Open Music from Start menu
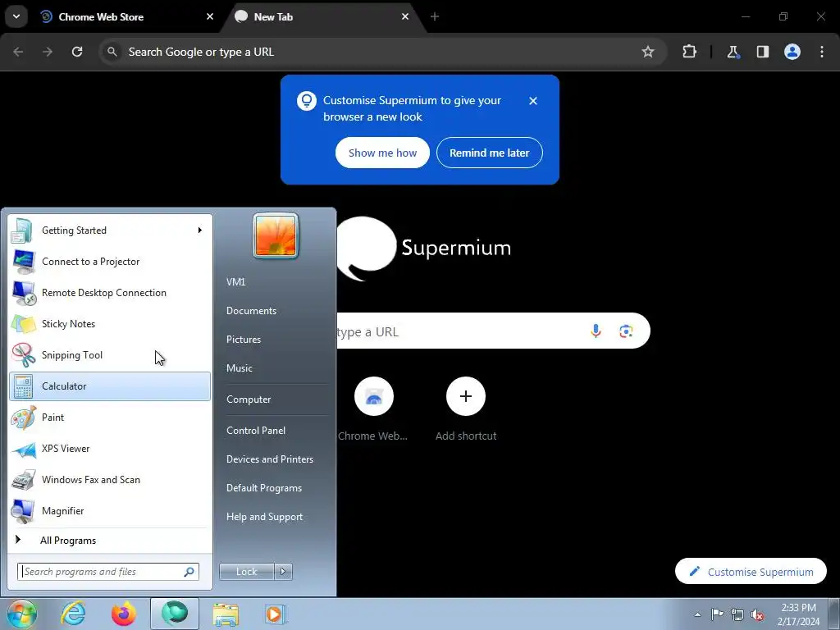This screenshot has width=840, height=630. coord(240,368)
